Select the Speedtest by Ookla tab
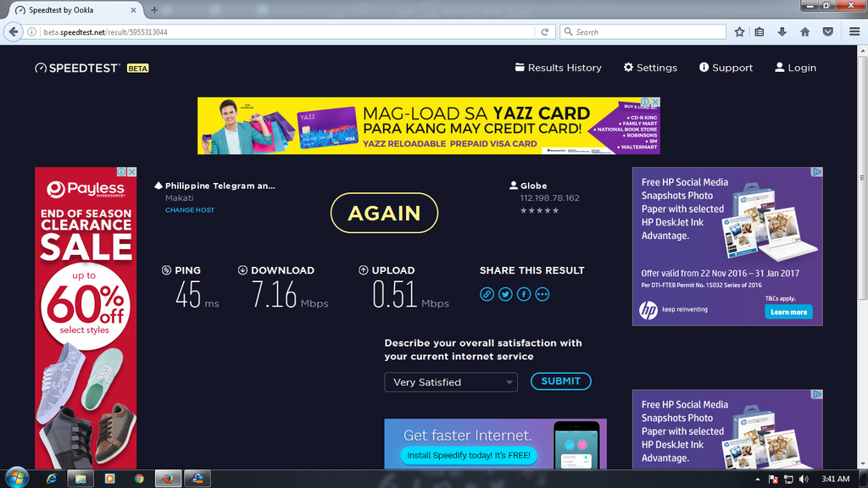 tap(76, 10)
